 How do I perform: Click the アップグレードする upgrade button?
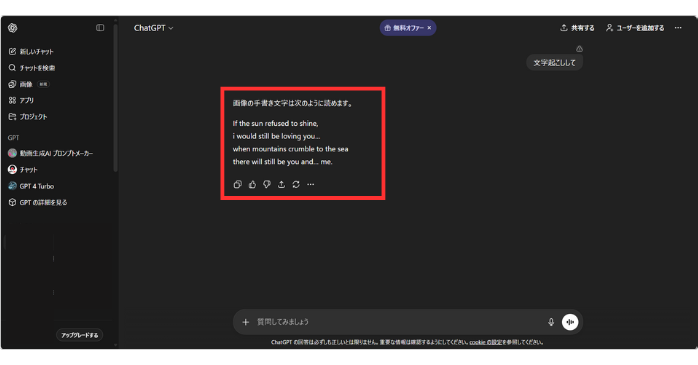pyautogui.click(x=80, y=335)
